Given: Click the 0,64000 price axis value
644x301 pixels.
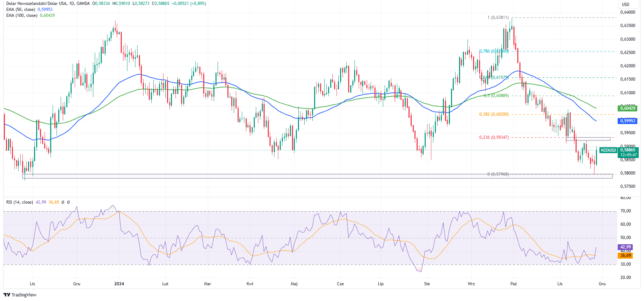Looking at the screenshot, I should click(628, 12).
